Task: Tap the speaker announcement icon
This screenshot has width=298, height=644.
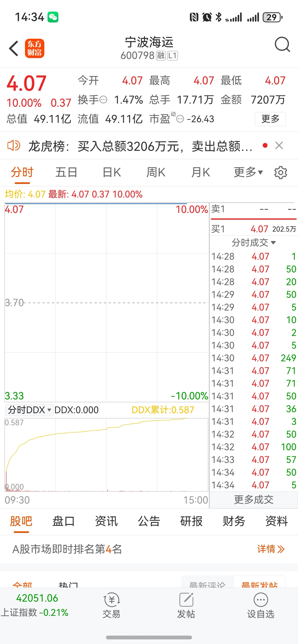Action: point(14,146)
